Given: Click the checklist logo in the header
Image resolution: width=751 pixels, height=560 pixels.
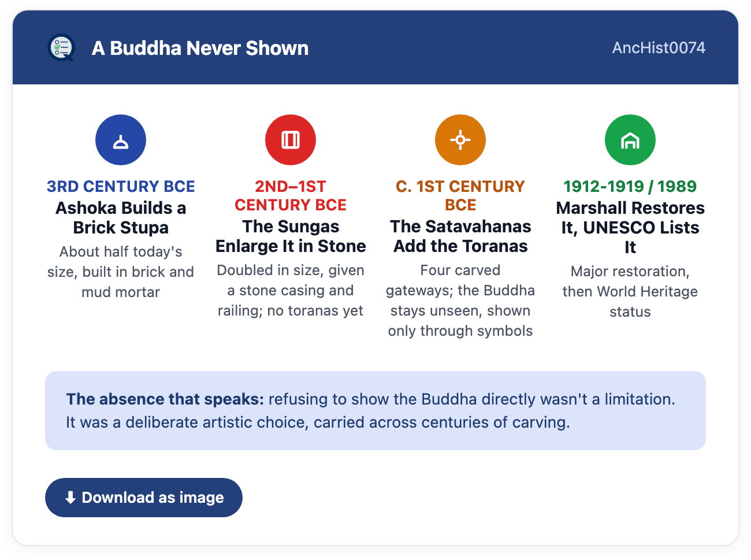Looking at the screenshot, I should pyautogui.click(x=61, y=48).
